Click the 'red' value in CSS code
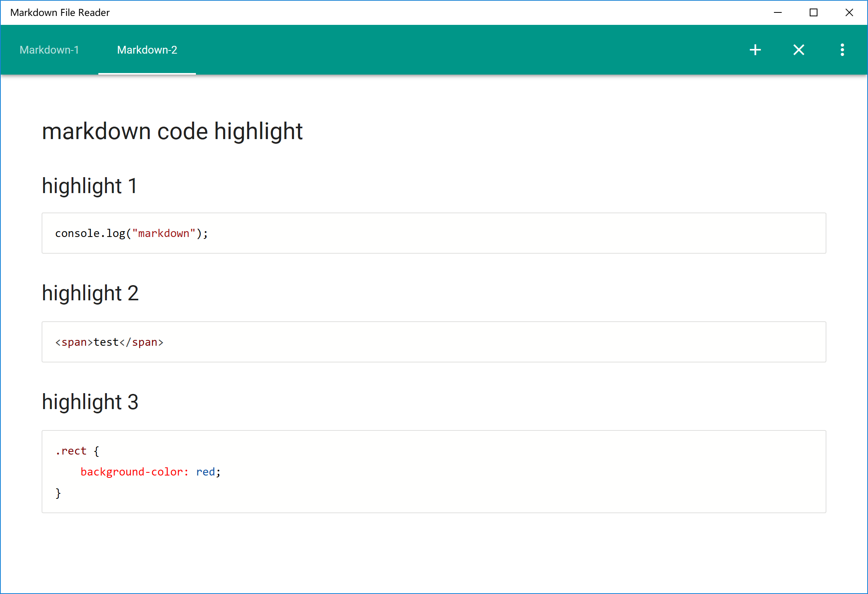Viewport: 868px width, 594px height. click(205, 472)
